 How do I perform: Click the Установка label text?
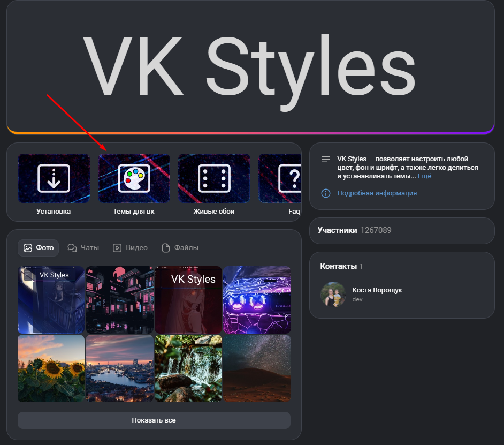point(54,212)
